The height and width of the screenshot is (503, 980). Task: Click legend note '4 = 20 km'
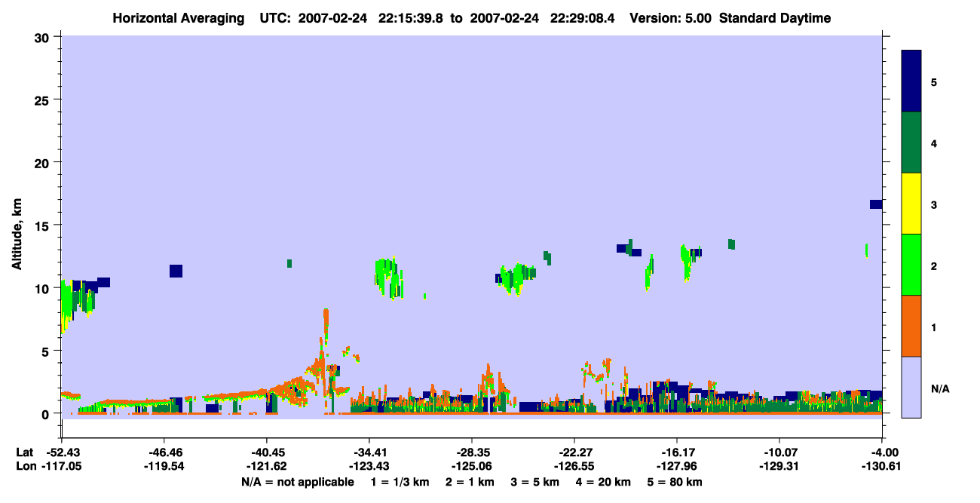coord(603,482)
